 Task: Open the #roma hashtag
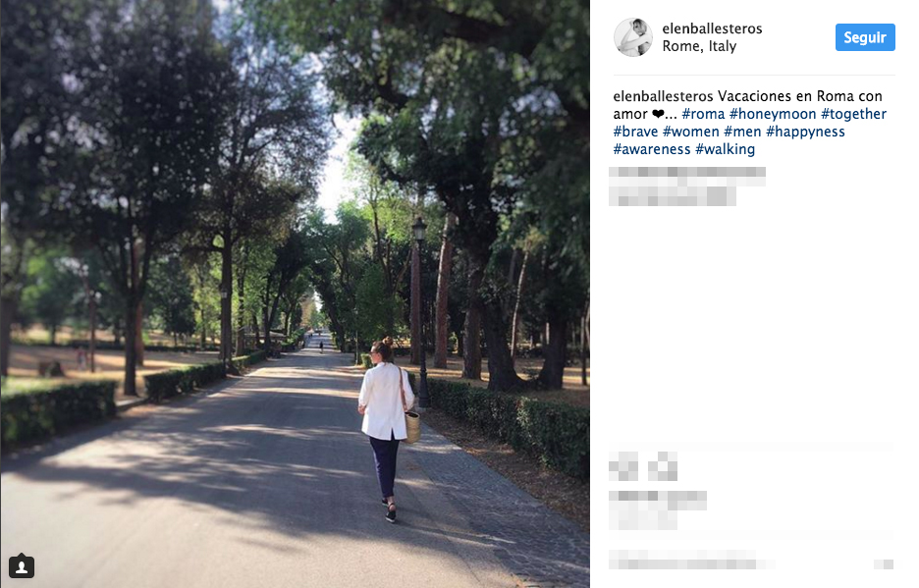[703, 114]
